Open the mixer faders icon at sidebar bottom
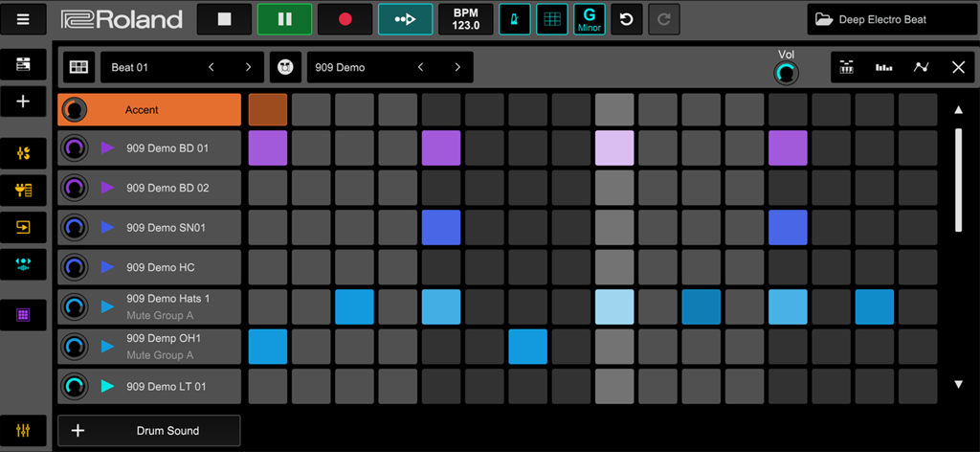980x452 pixels. pyautogui.click(x=23, y=431)
